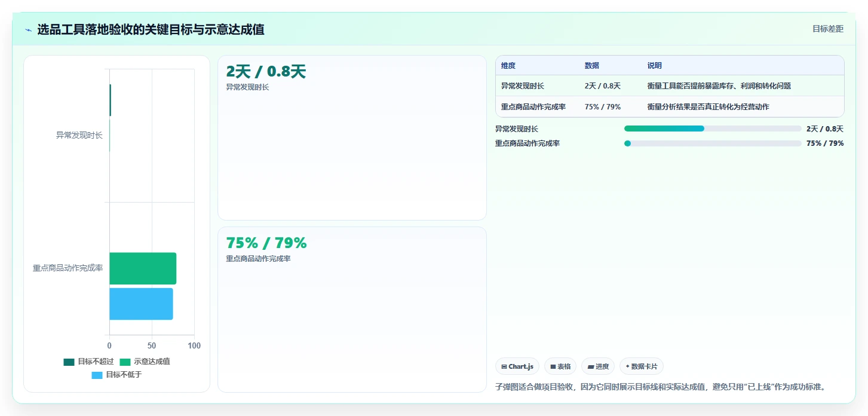The image size is (868, 416).
Task: Click the 目标差距 label in the header
Action: [827, 29]
